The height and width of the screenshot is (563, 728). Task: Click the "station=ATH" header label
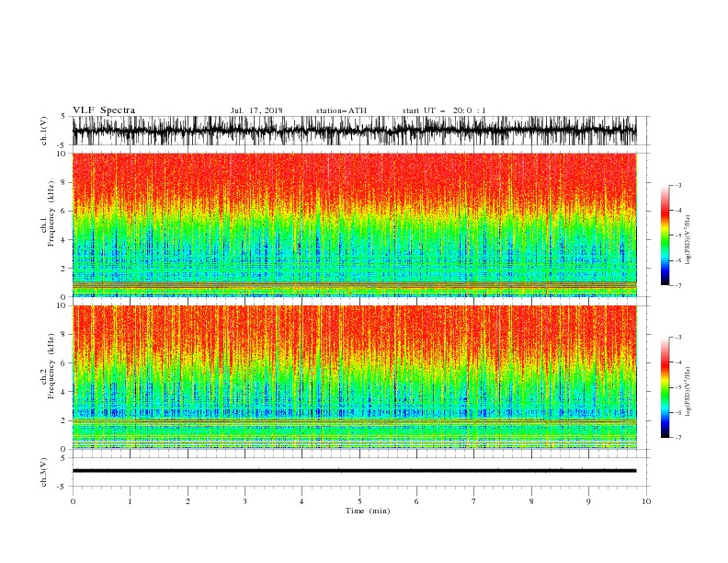pyautogui.click(x=341, y=110)
